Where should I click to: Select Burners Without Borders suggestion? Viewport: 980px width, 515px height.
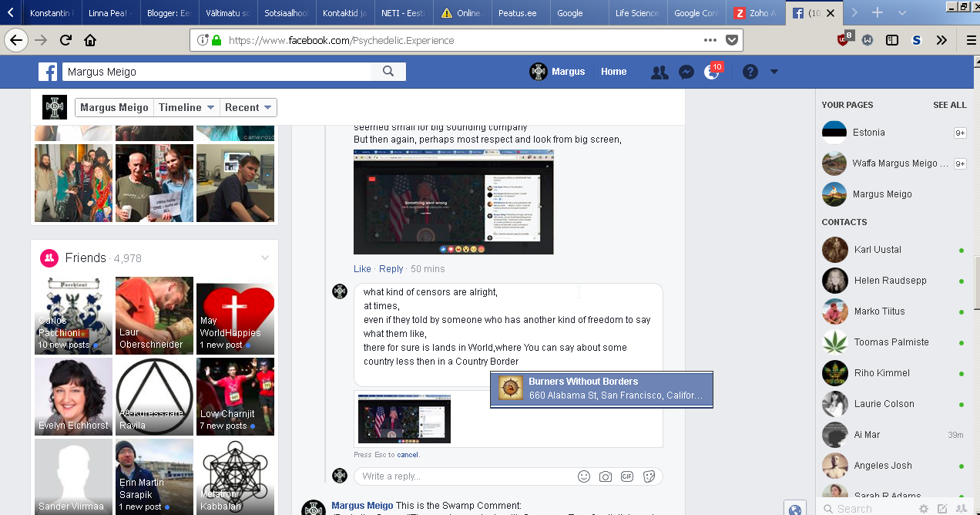(x=602, y=389)
